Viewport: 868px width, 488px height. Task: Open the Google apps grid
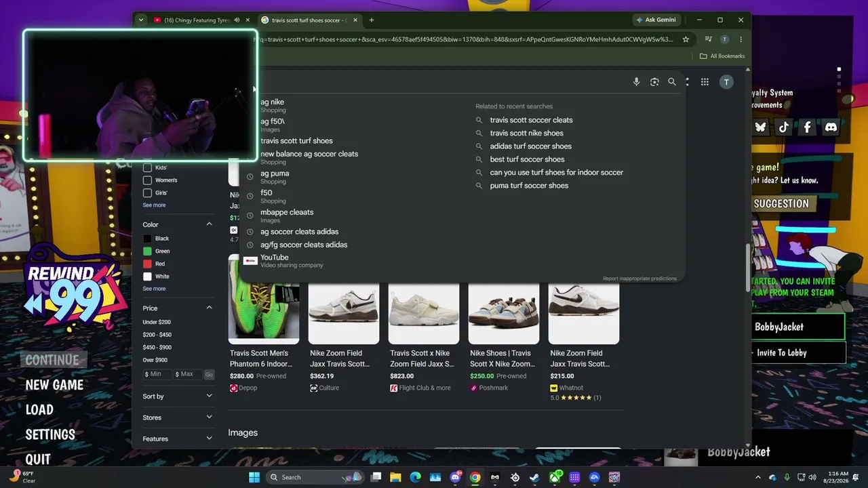[705, 82]
